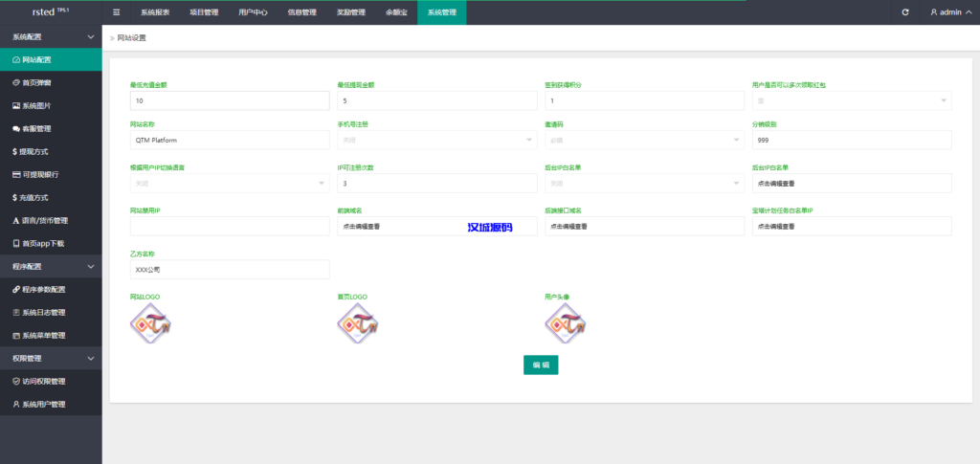980x464 pixels.
Task: Open 程序参数配置 in the sidebar
Action: pyautogui.click(x=43, y=289)
